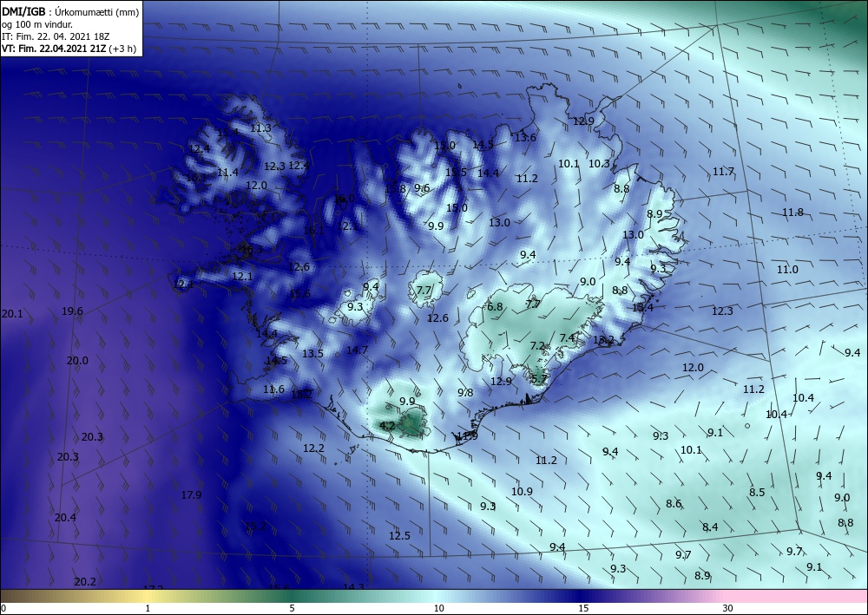Click the map value "20.0"
This screenshot has height=615, width=868.
pyautogui.click(x=77, y=360)
